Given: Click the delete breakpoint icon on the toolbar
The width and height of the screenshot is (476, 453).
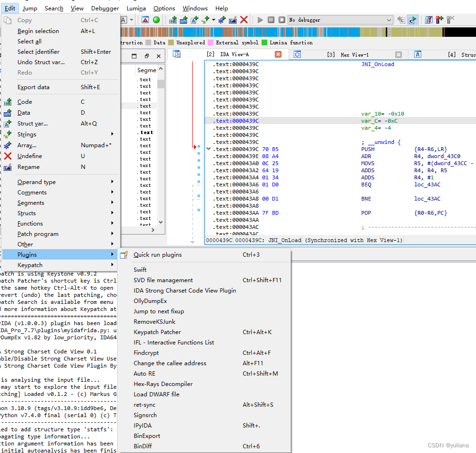Looking at the screenshot, I should pos(450,20).
